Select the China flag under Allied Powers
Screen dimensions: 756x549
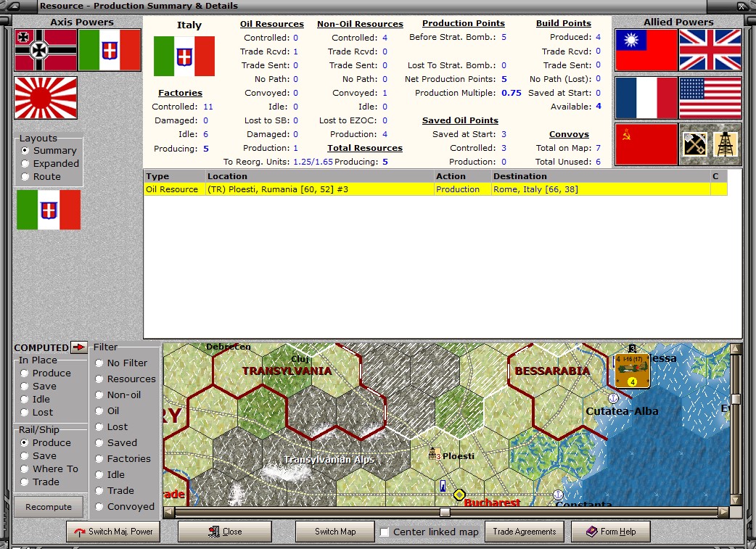(646, 50)
